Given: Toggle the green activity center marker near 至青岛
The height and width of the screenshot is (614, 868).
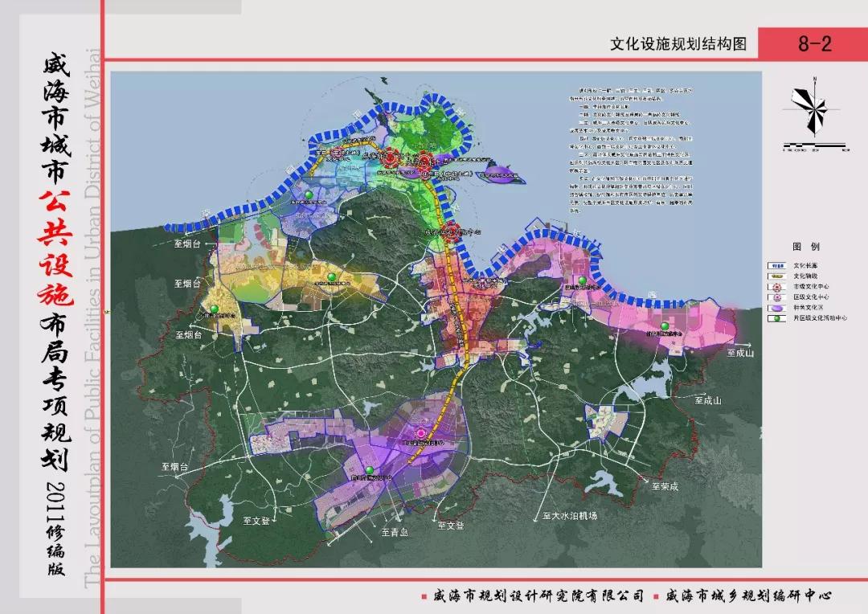Looking at the screenshot, I should click(370, 470).
